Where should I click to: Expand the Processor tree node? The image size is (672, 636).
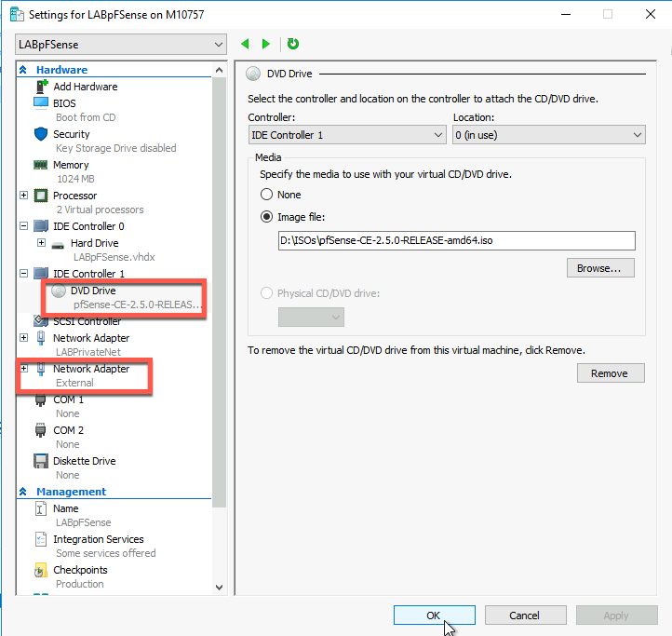(24, 196)
